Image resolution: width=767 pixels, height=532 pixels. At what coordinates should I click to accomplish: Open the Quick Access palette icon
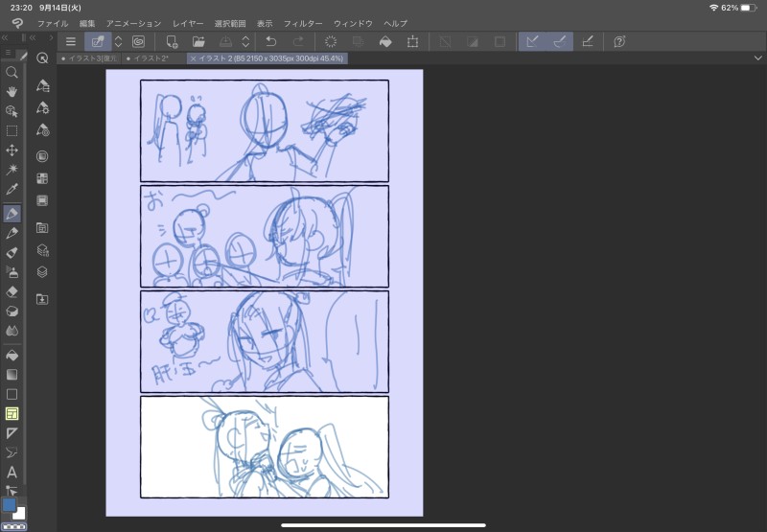coord(42,58)
